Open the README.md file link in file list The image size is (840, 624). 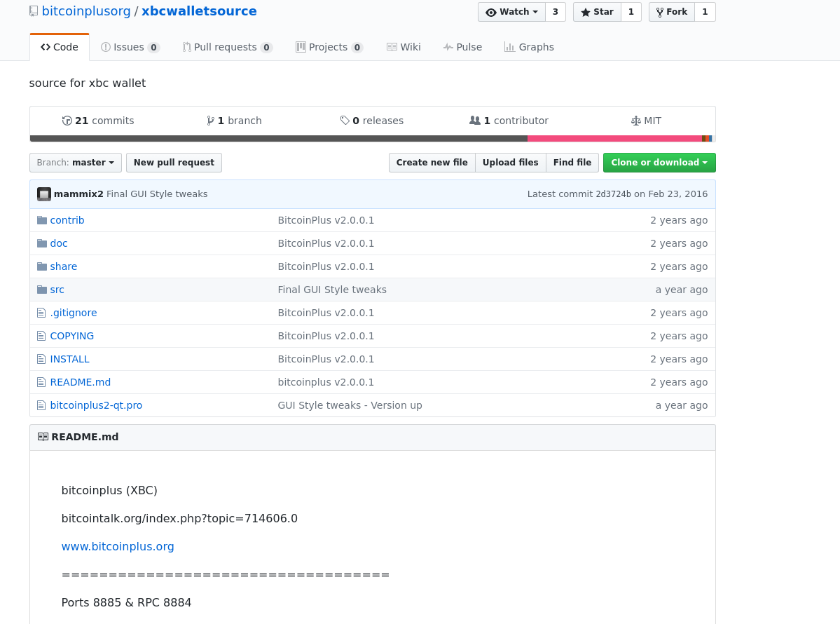(x=81, y=381)
